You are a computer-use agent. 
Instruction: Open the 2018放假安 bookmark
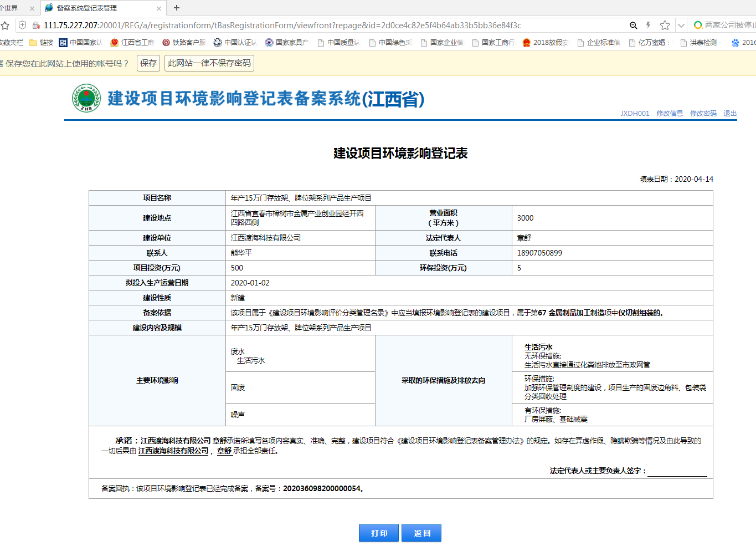click(546, 42)
